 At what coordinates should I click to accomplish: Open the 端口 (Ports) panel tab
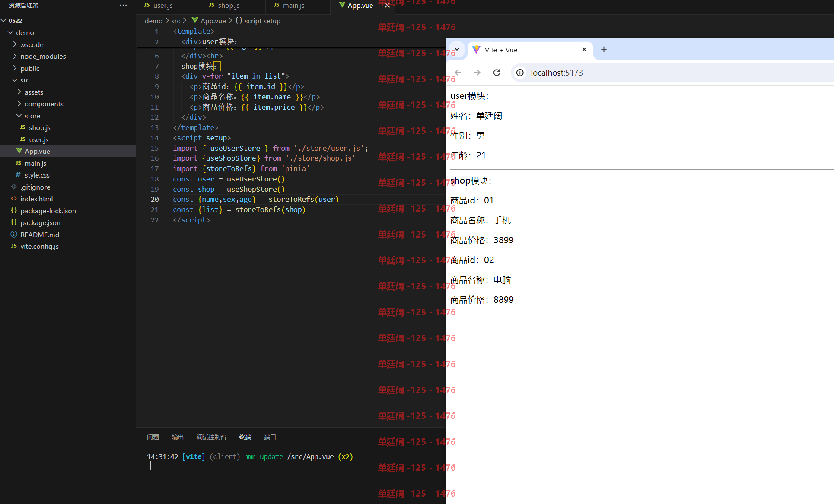[x=270, y=437]
